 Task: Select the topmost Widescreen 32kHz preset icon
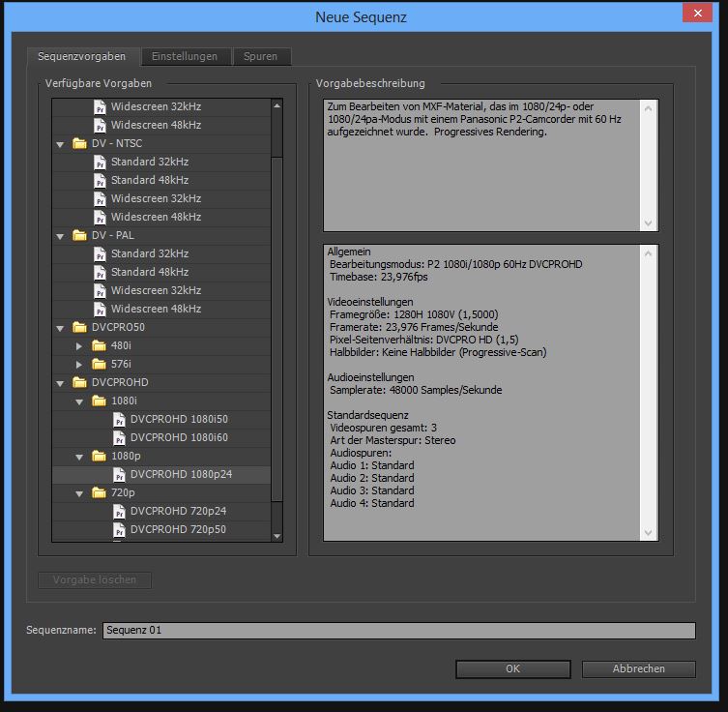point(100,106)
